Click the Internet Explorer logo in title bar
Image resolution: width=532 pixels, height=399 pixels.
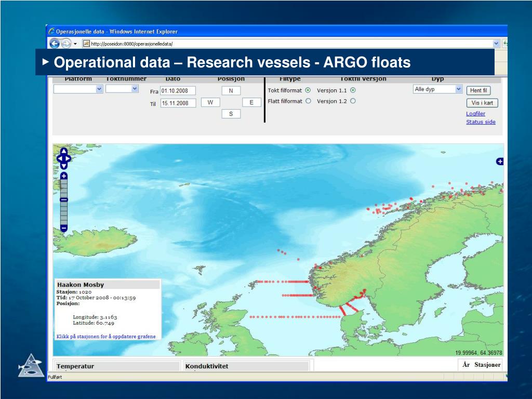click(x=51, y=31)
